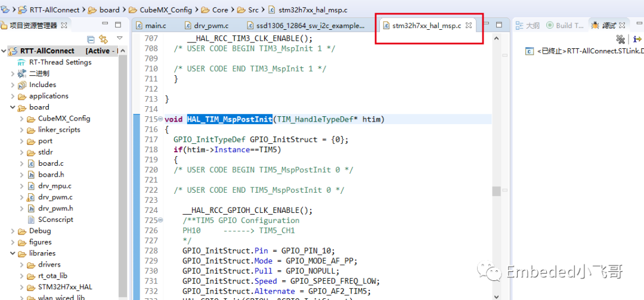Click the Core breadcrumb segment

221,10
